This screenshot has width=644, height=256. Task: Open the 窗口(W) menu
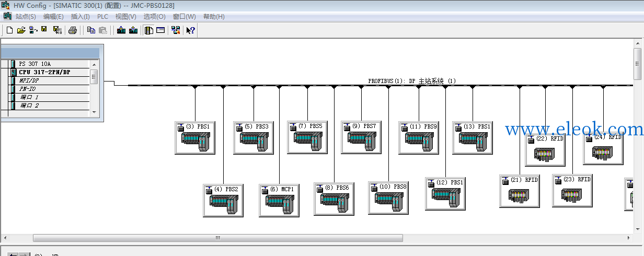coord(185,17)
